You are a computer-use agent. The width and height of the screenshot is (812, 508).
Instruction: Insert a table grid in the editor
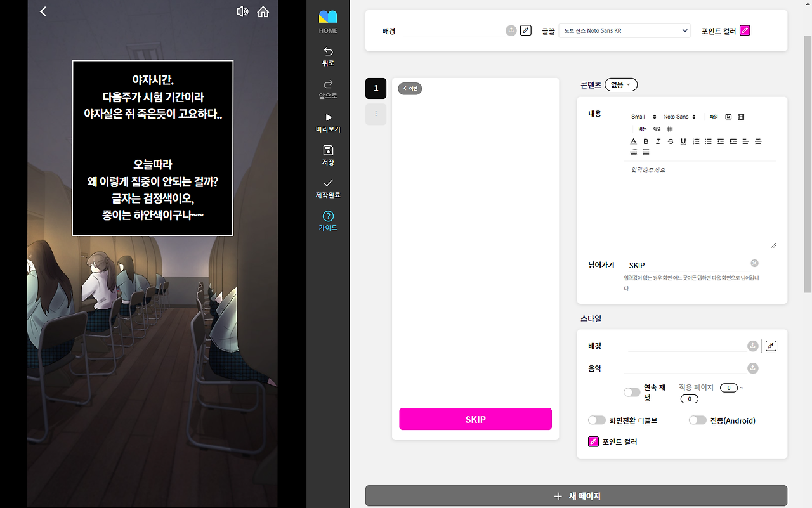669,129
